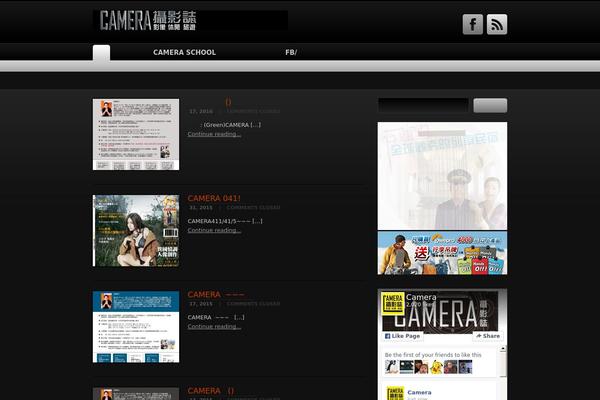This screenshot has width=600, height=400.
Task: Click Continue reading under third post excerpt
Action: pos(214,327)
